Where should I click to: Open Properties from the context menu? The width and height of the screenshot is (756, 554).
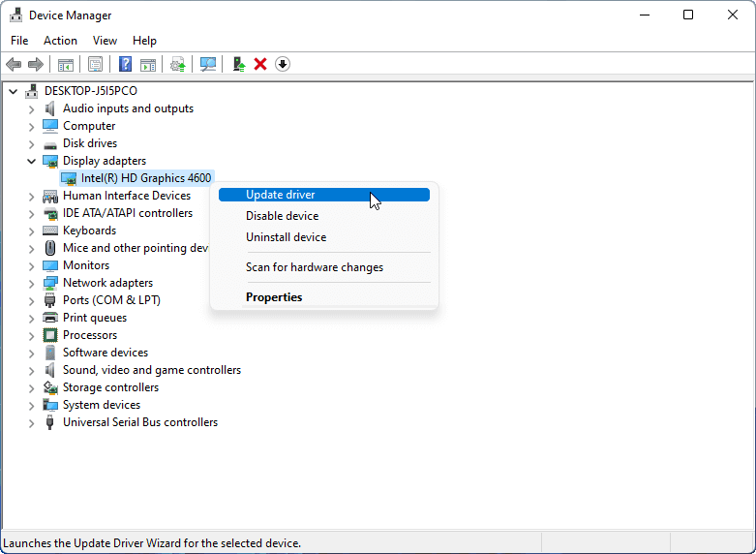click(274, 297)
